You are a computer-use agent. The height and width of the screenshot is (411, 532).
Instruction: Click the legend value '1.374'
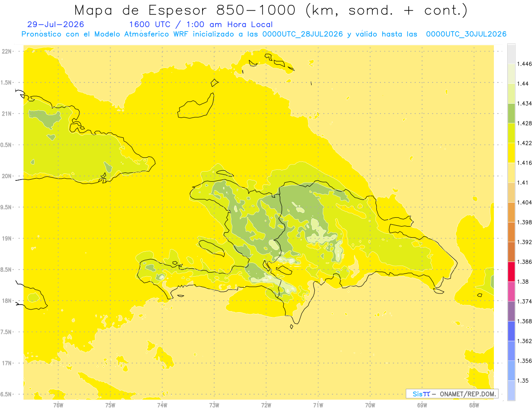click(x=524, y=301)
